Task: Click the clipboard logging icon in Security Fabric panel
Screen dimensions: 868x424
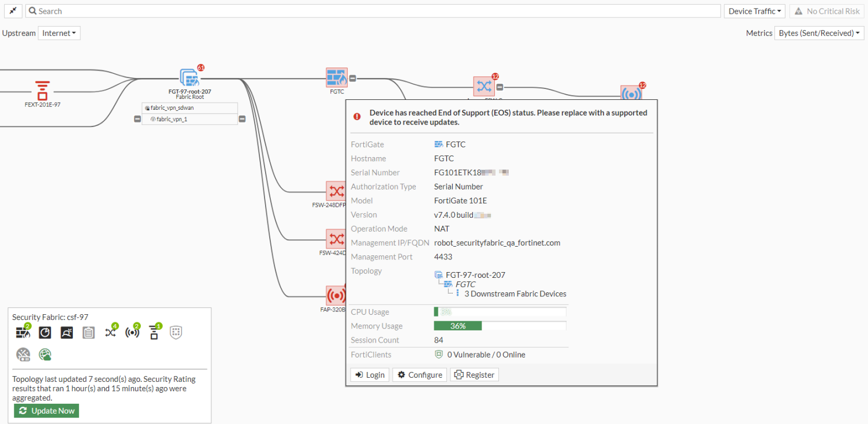Action: (88, 333)
